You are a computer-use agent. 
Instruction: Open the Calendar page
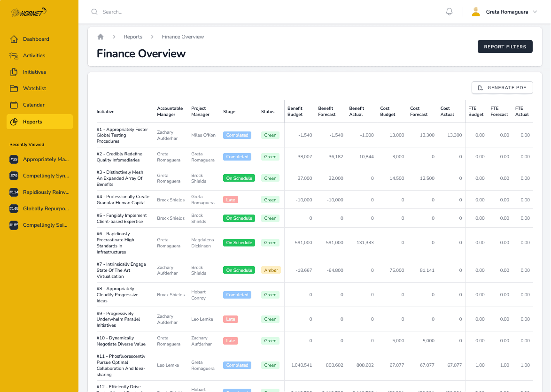pos(33,105)
